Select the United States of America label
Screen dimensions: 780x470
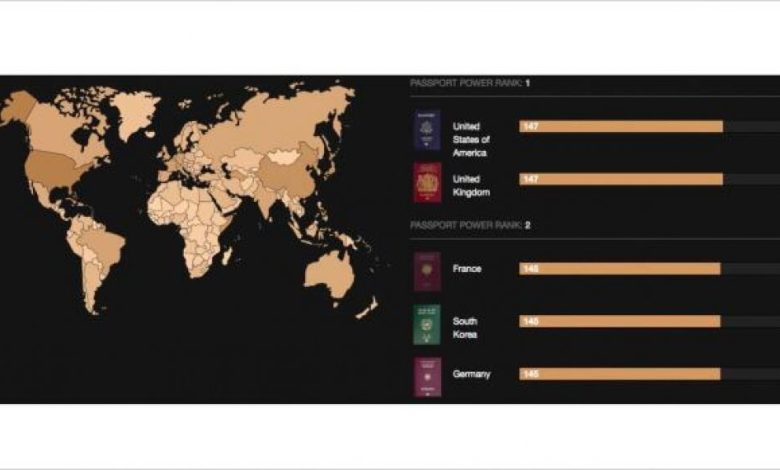pos(471,140)
